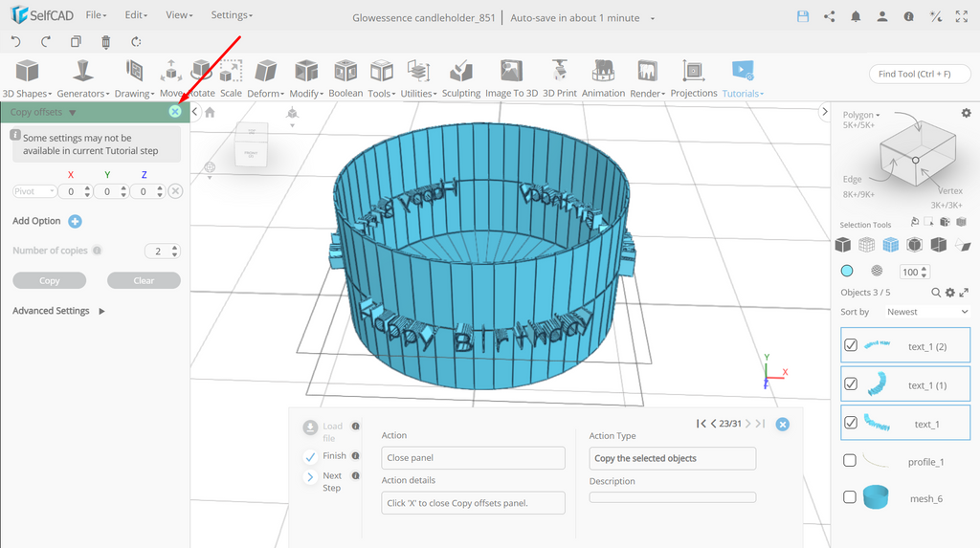Screen dimensions: 980x548
Task: Select the Image To 3D tool
Action: tap(511, 78)
